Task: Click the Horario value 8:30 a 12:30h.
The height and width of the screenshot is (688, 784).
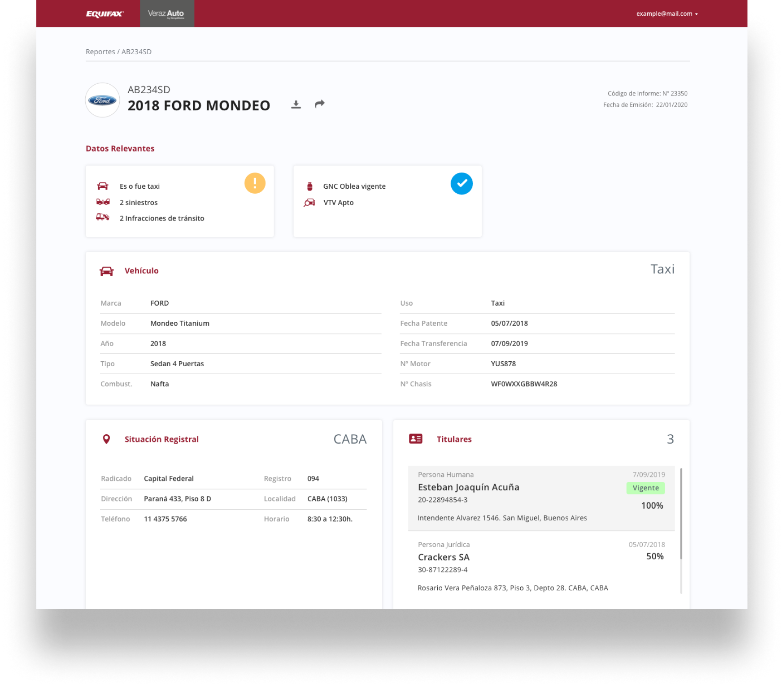Action: point(330,519)
